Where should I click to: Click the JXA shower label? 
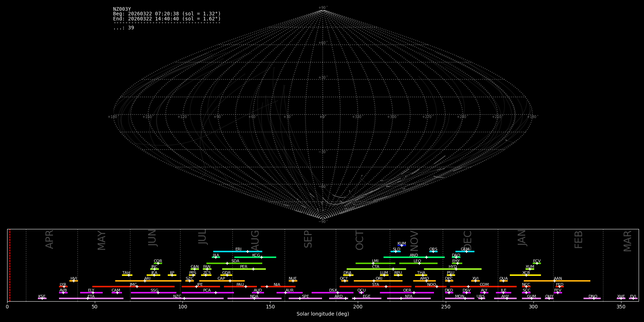tap(216, 255)
